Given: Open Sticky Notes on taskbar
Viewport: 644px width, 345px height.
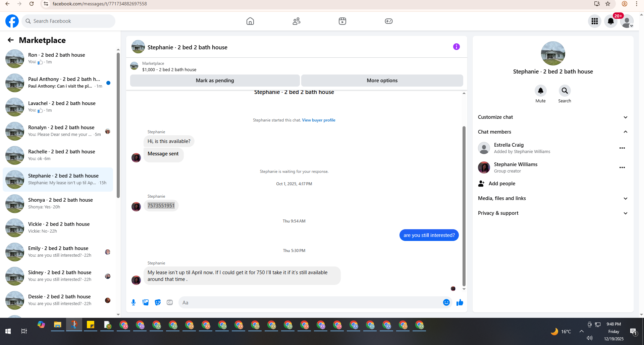Looking at the screenshot, I should [91, 325].
